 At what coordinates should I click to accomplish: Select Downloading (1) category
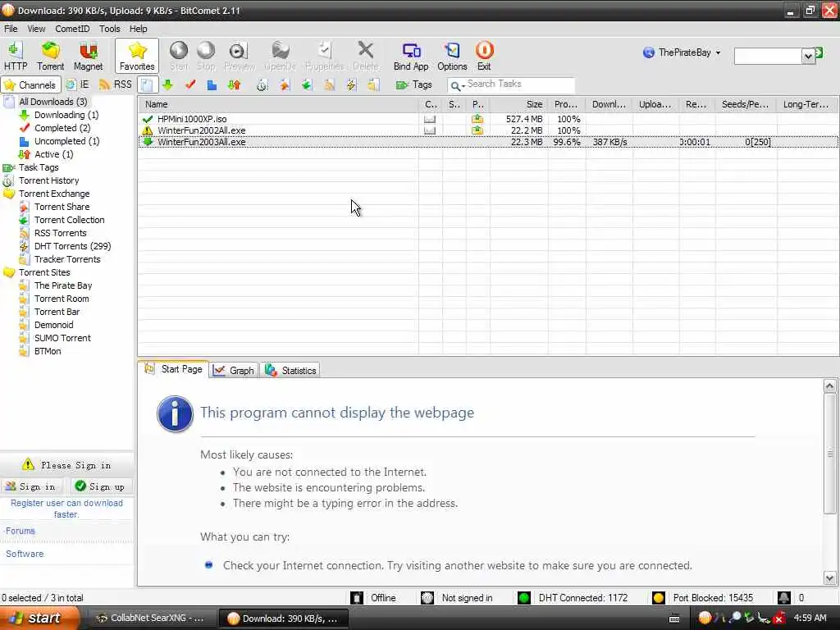pyautogui.click(x=66, y=115)
